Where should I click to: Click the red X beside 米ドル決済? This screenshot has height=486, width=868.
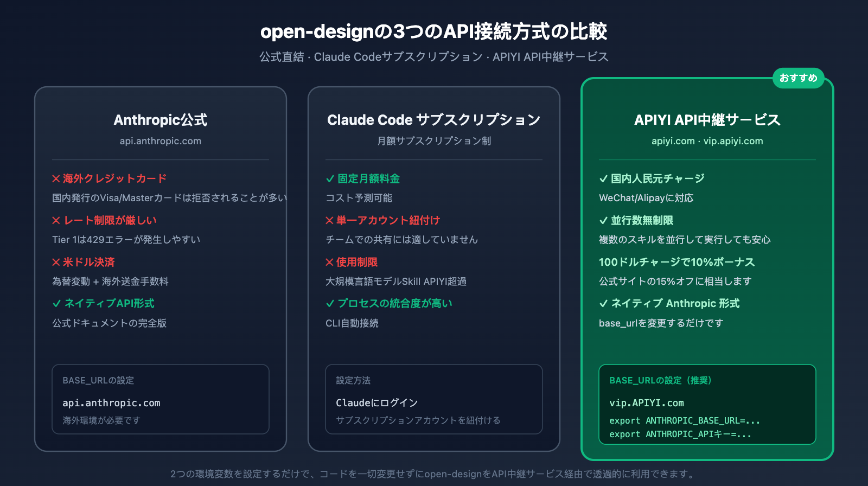[56, 263]
